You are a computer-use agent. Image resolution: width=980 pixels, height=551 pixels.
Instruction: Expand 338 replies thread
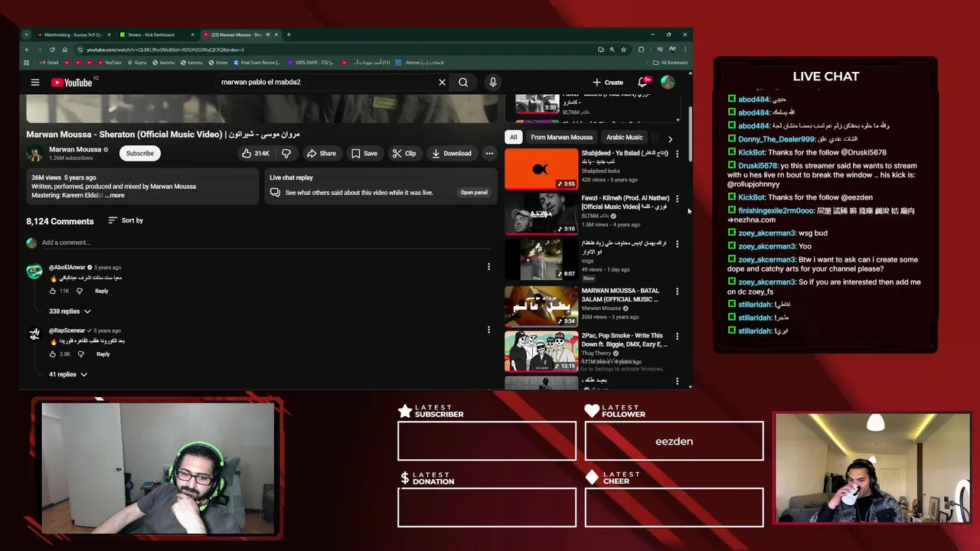(x=70, y=311)
